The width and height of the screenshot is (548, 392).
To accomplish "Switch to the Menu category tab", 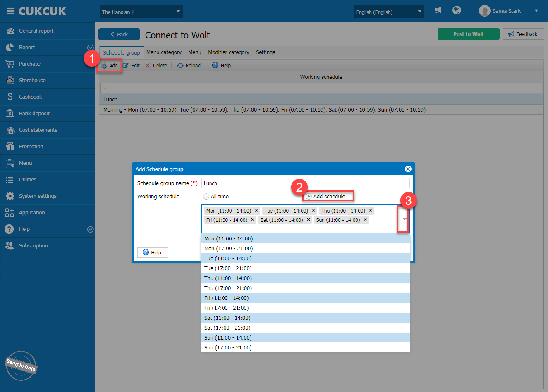I will coord(164,52).
